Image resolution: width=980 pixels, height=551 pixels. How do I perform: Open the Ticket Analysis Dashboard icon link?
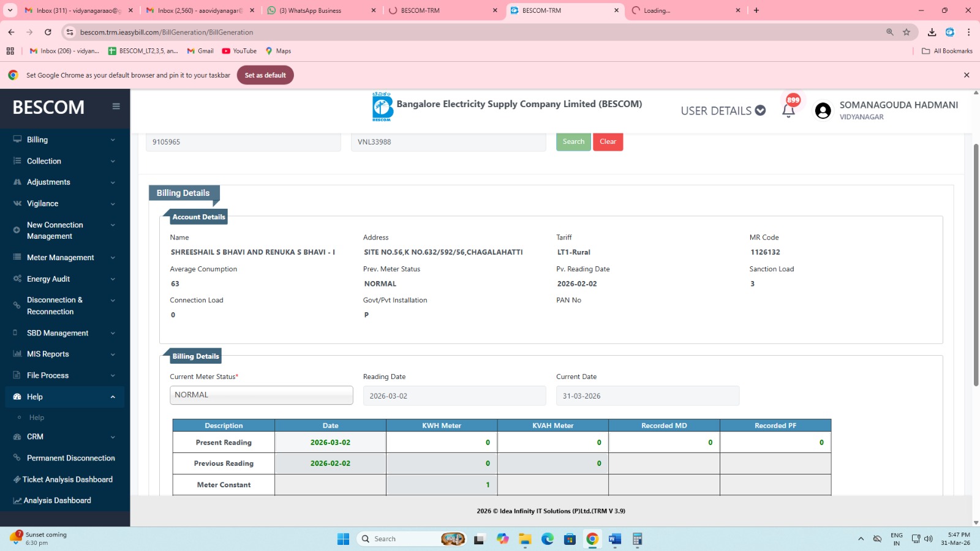tap(17, 479)
